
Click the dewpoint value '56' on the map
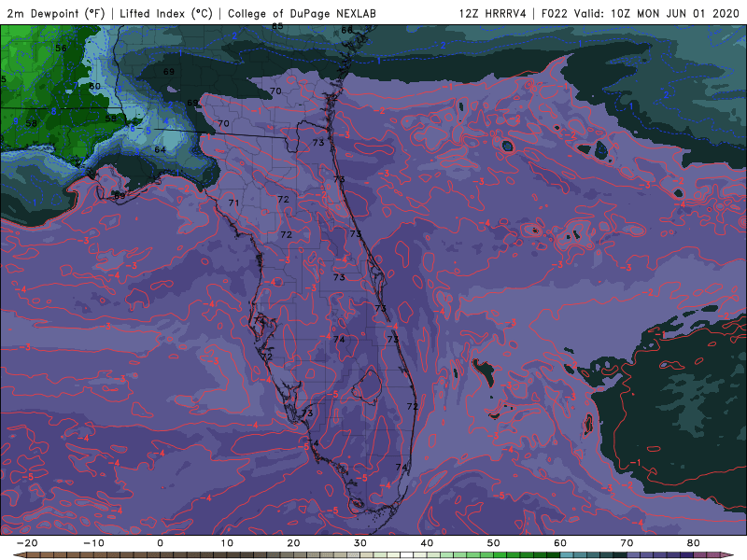point(61,49)
